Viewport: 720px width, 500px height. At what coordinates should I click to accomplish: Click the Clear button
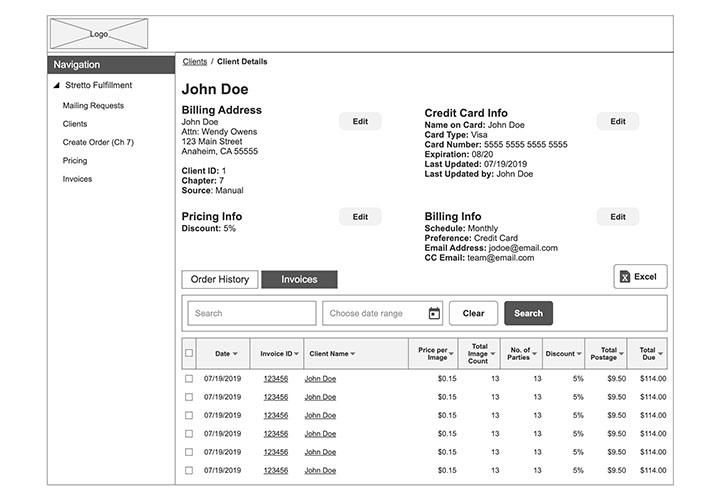473,313
